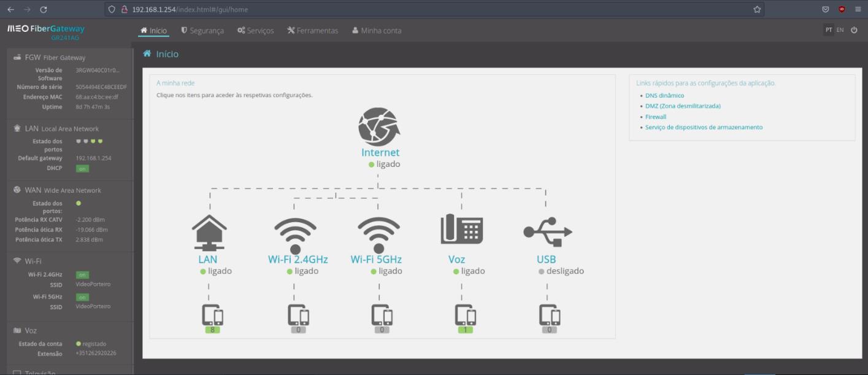Open the DNS dinâmico quick link
Viewport: 868px width, 375px height.
click(x=664, y=96)
